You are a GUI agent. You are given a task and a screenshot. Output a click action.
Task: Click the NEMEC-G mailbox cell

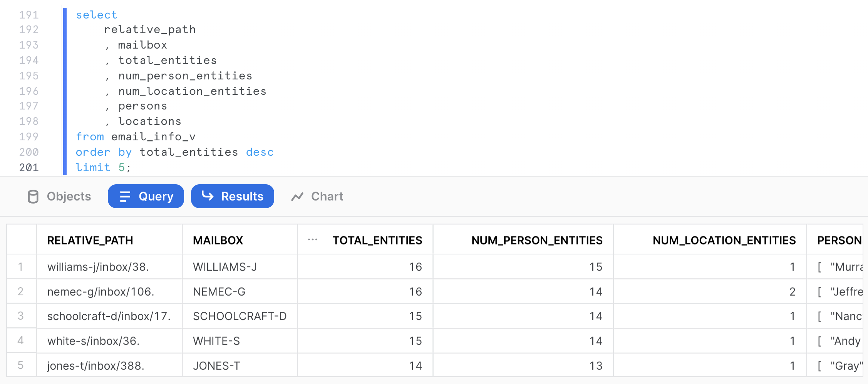point(219,291)
